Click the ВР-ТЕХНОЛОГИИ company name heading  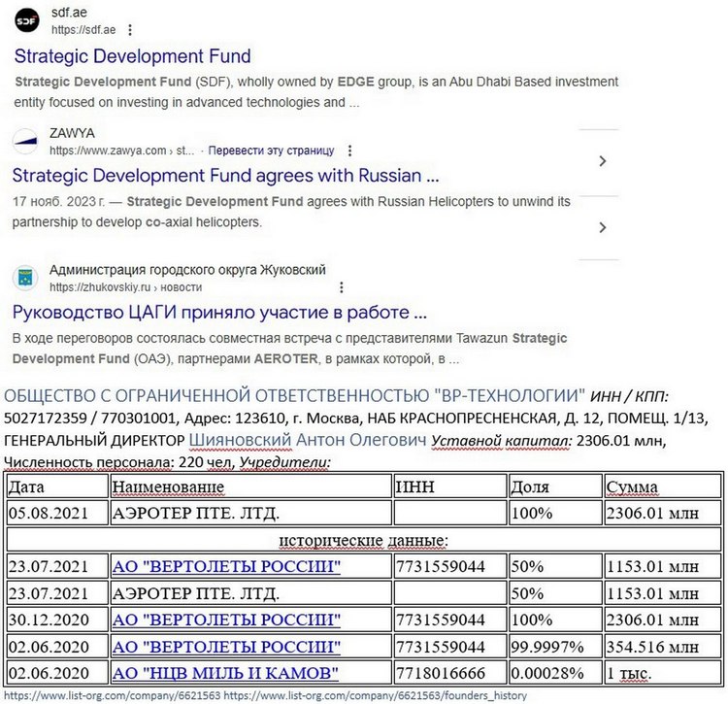point(295,395)
